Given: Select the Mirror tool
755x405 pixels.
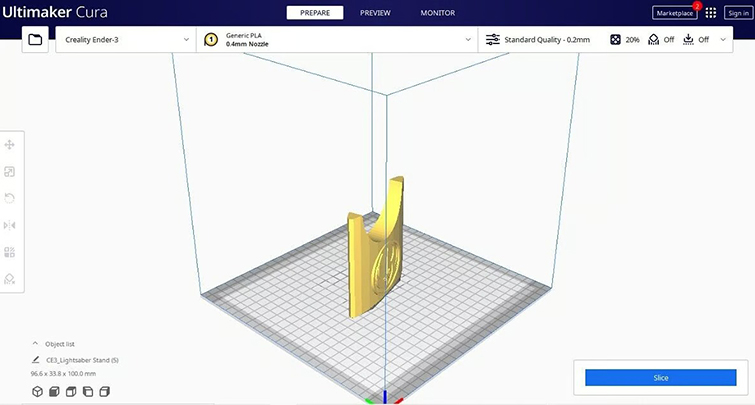Looking at the screenshot, I should coord(10,225).
